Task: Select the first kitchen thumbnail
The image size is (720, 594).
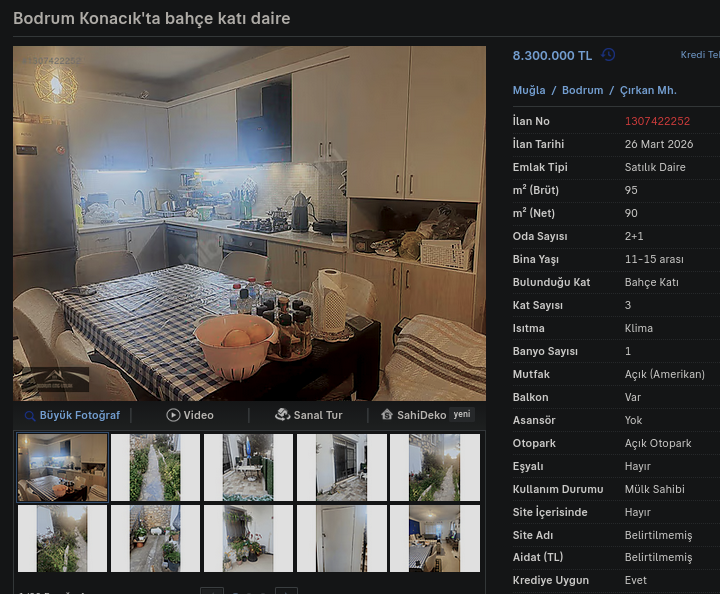Action: point(62,467)
